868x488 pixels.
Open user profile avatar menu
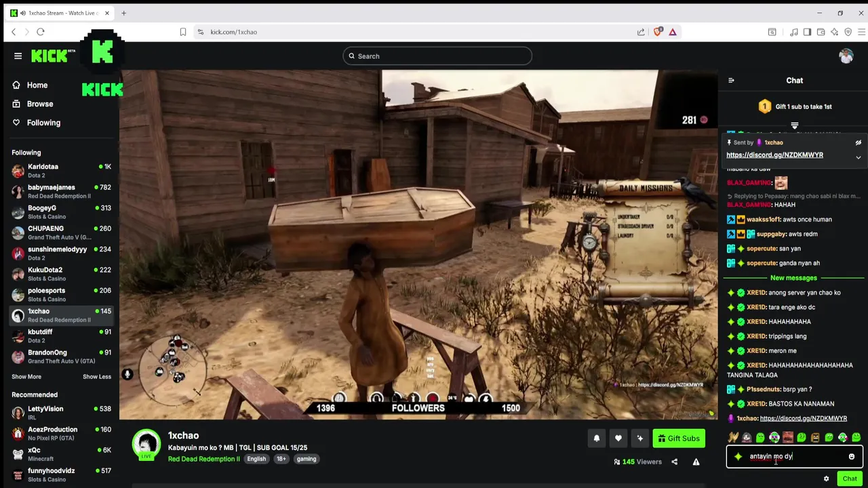click(x=846, y=56)
